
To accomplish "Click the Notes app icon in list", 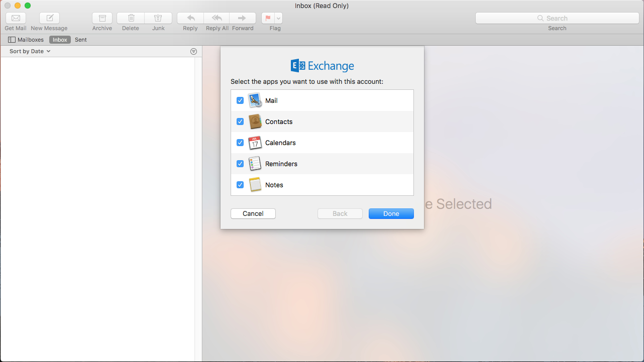I will [255, 185].
